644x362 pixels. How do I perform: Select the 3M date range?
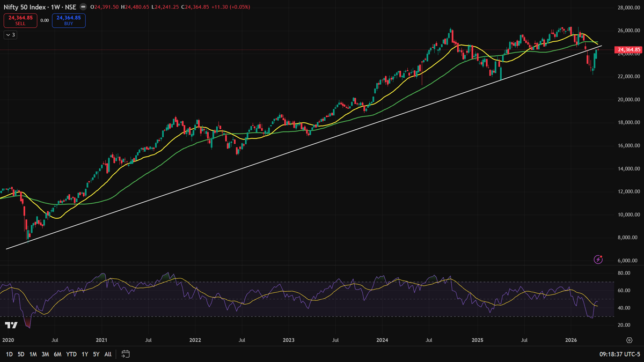46,354
